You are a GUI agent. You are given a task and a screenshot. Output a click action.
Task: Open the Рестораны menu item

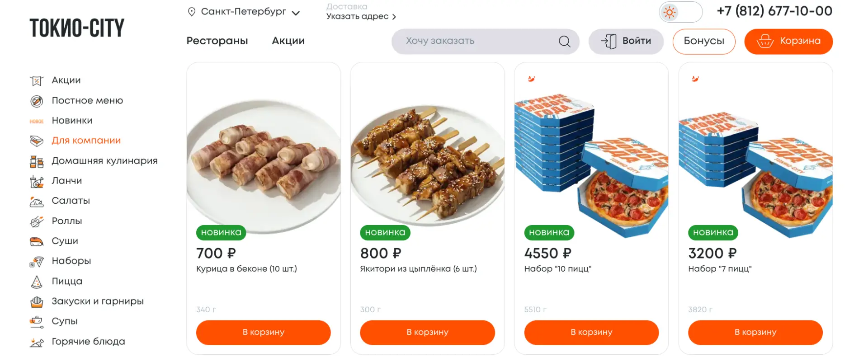point(217,41)
